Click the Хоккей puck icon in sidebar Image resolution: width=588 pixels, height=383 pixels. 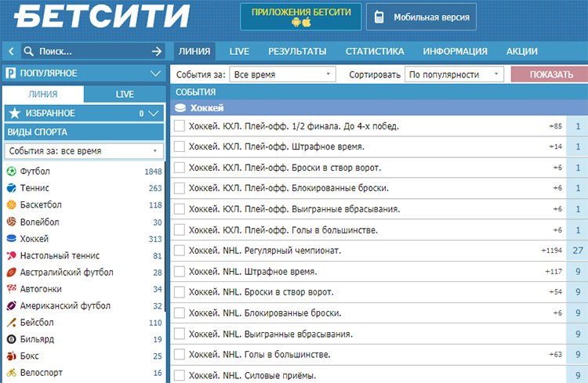click(x=11, y=238)
